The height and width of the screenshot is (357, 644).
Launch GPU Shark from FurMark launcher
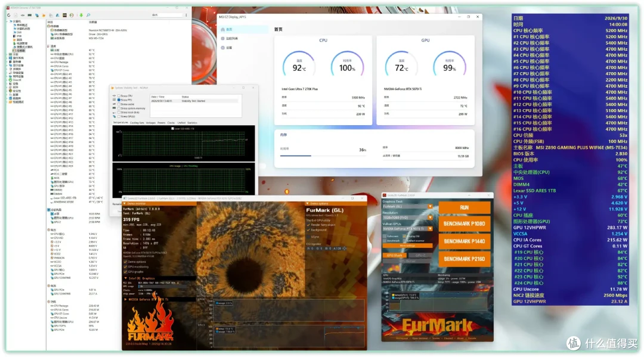point(395,255)
